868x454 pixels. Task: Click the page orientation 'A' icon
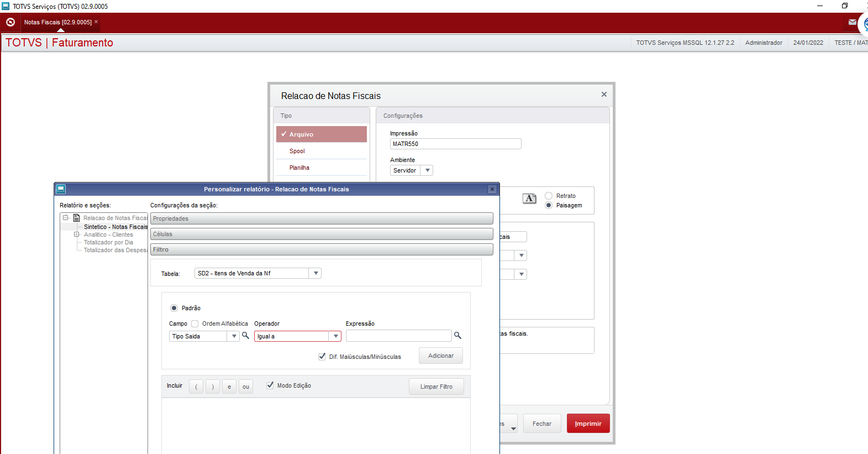[x=529, y=199]
